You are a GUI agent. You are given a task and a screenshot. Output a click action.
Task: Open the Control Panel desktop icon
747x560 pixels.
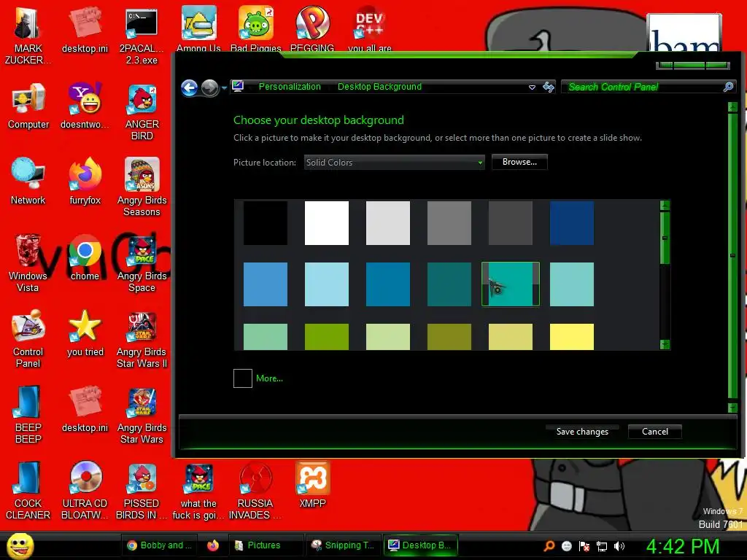click(28, 339)
